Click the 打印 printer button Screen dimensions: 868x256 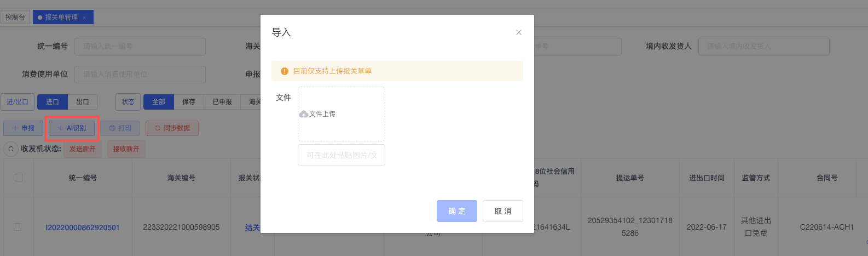(120, 128)
